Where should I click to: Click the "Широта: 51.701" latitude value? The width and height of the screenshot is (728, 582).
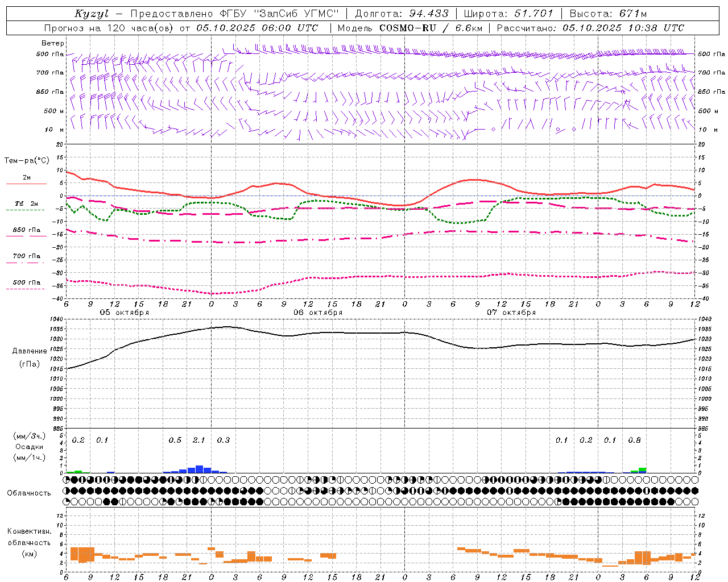coord(508,14)
